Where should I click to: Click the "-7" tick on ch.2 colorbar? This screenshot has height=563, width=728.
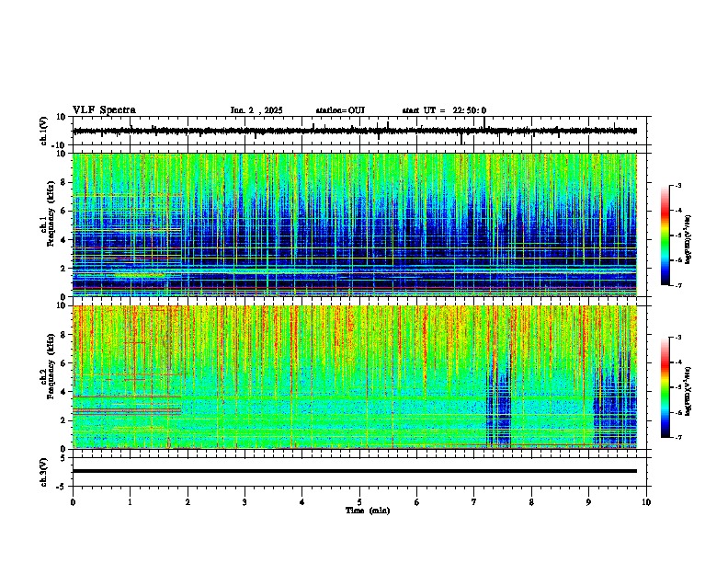pyautogui.click(x=677, y=438)
